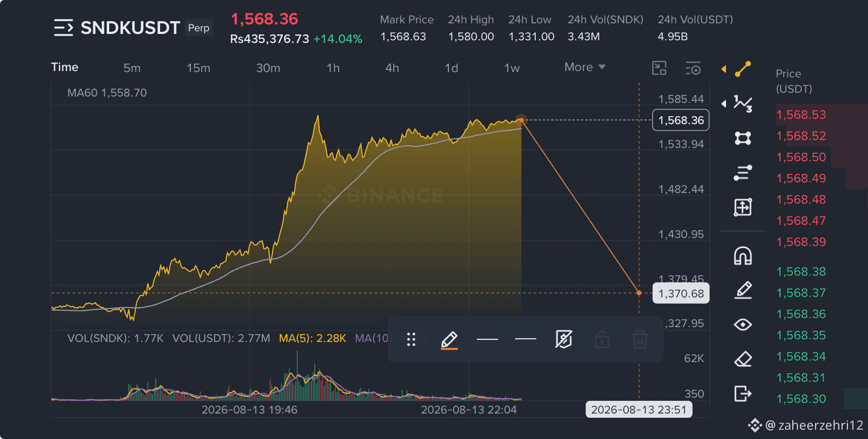Open drawing settings in floating toolbar
Screen dimensions: 868x439
click(x=564, y=339)
